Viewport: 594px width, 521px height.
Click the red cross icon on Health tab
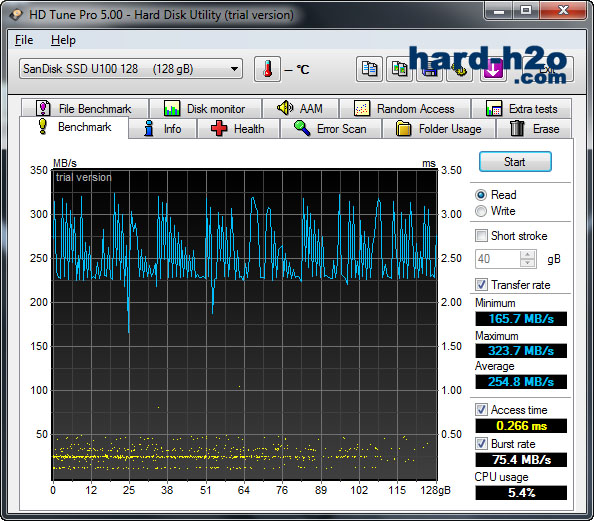pos(219,128)
